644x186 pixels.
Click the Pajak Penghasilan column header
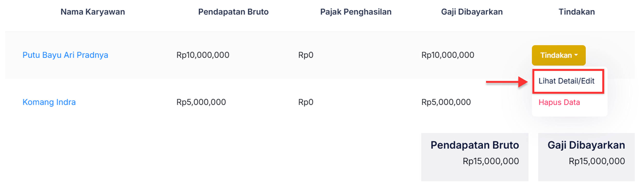coord(356,11)
